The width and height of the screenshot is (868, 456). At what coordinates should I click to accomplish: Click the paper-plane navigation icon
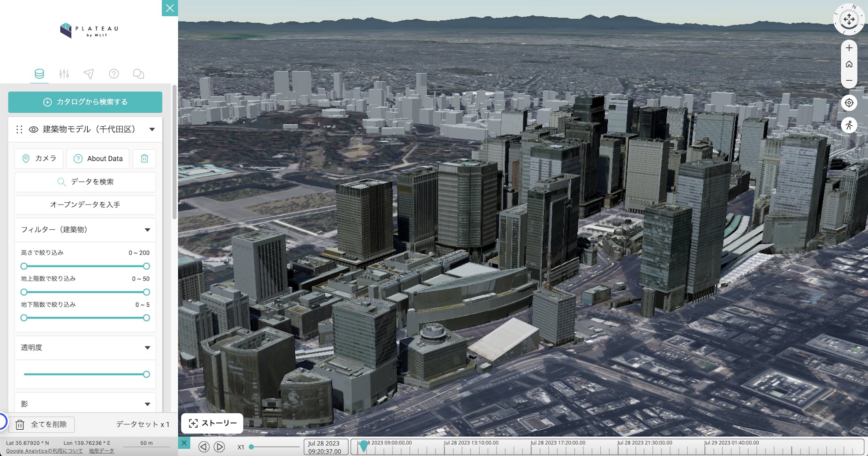pyautogui.click(x=89, y=74)
